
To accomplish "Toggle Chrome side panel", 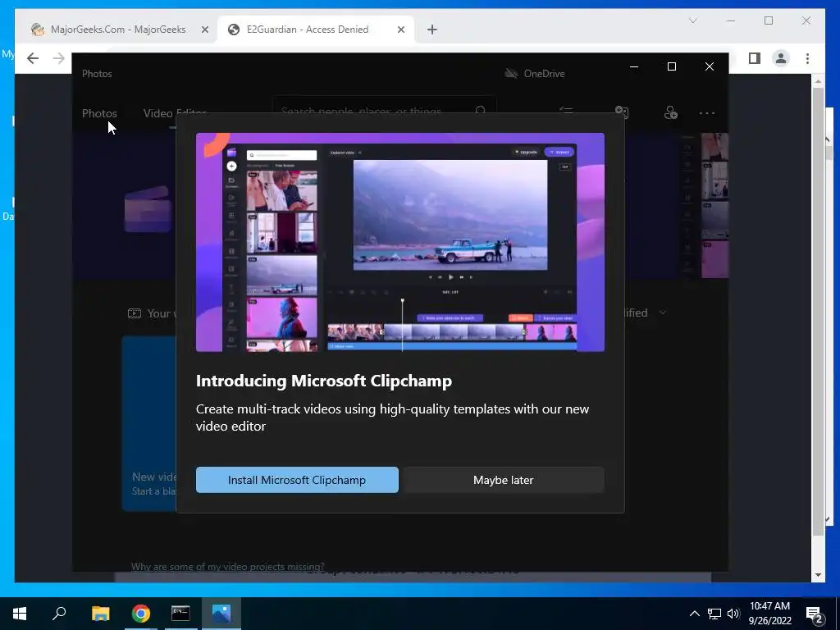I will (x=755, y=58).
